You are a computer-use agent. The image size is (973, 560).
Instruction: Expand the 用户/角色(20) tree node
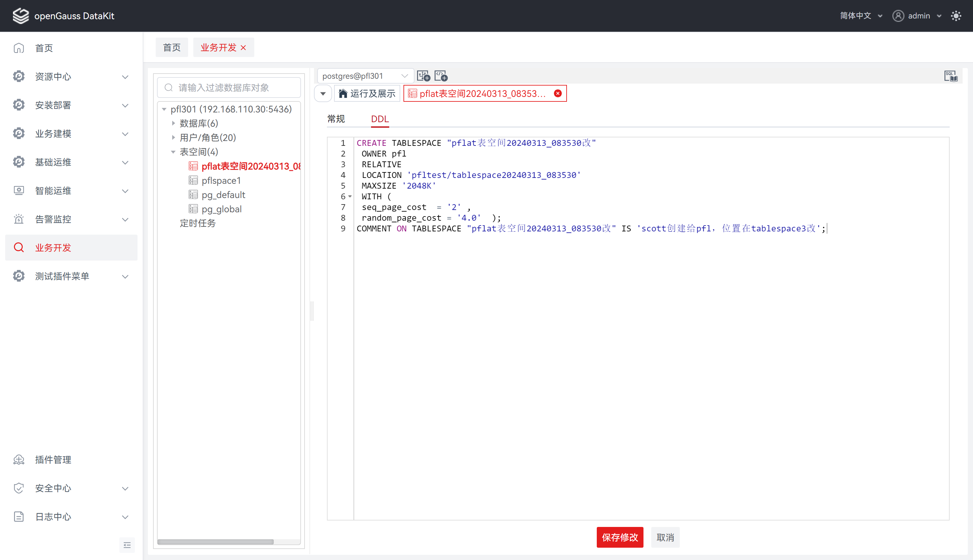[x=173, y=138]
